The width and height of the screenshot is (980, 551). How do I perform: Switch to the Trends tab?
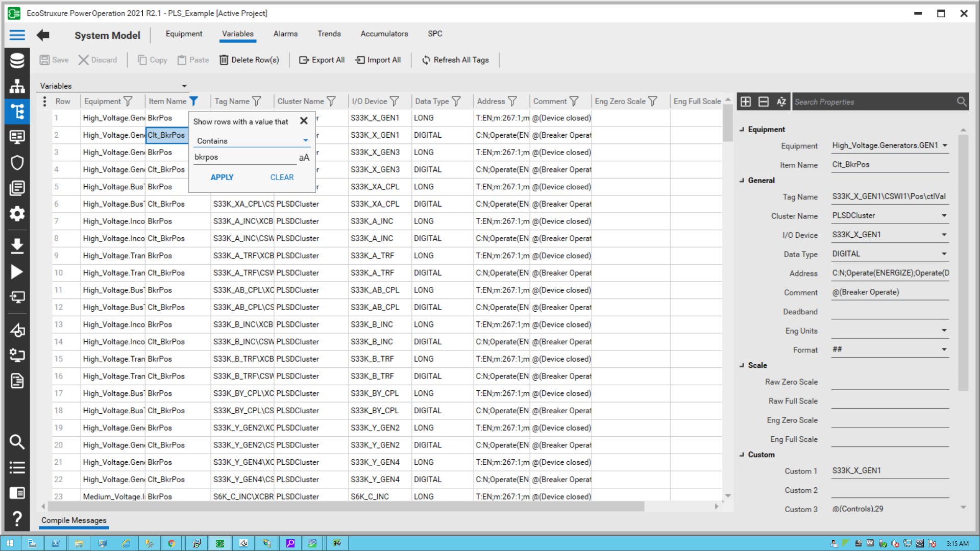329,34
